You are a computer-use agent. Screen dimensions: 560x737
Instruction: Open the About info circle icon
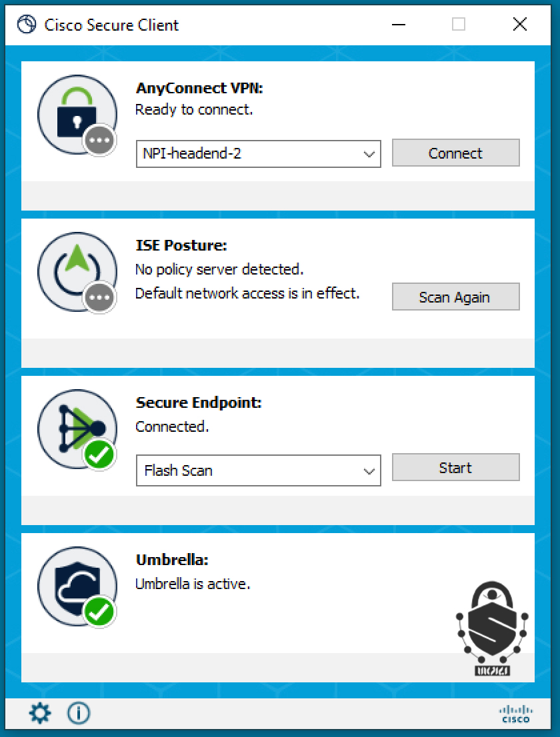point(79,713)
